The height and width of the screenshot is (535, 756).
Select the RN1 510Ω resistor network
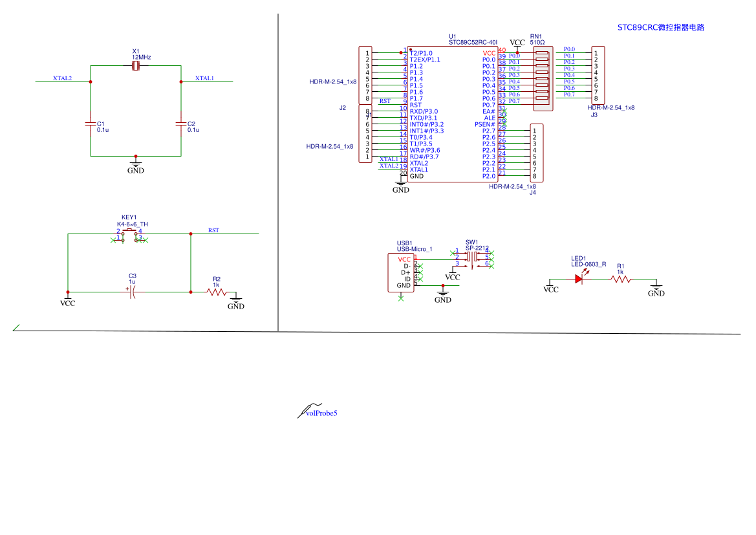pos(543,79)
